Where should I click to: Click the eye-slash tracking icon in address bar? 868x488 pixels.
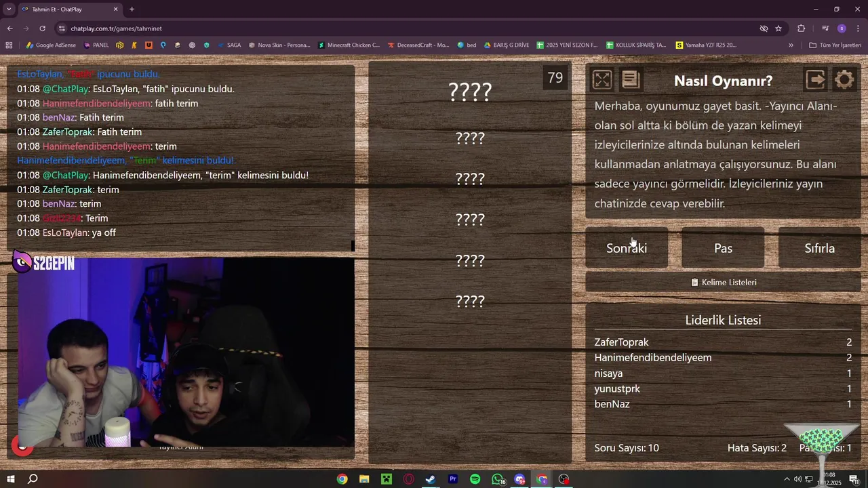coord(764,28)
